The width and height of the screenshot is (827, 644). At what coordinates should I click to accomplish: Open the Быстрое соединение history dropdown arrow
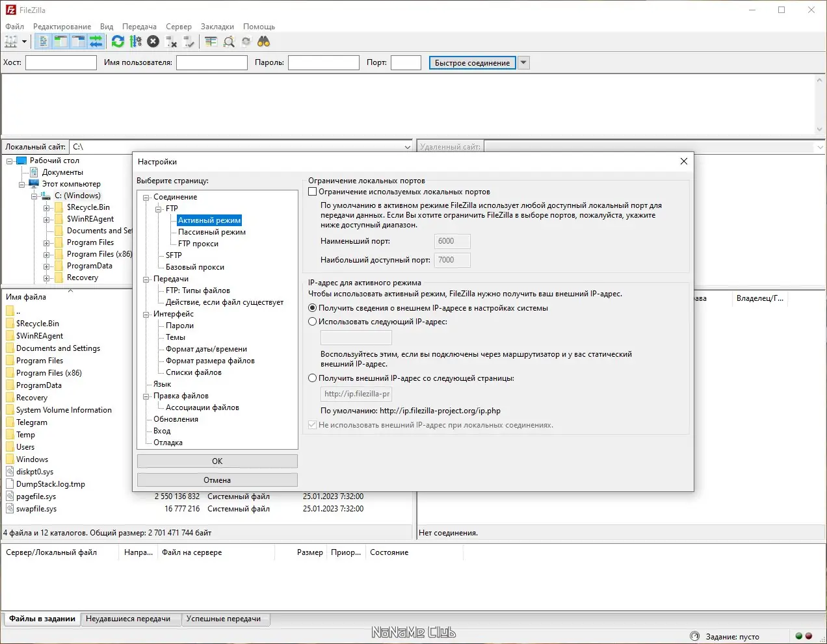(x=524, y=63)
